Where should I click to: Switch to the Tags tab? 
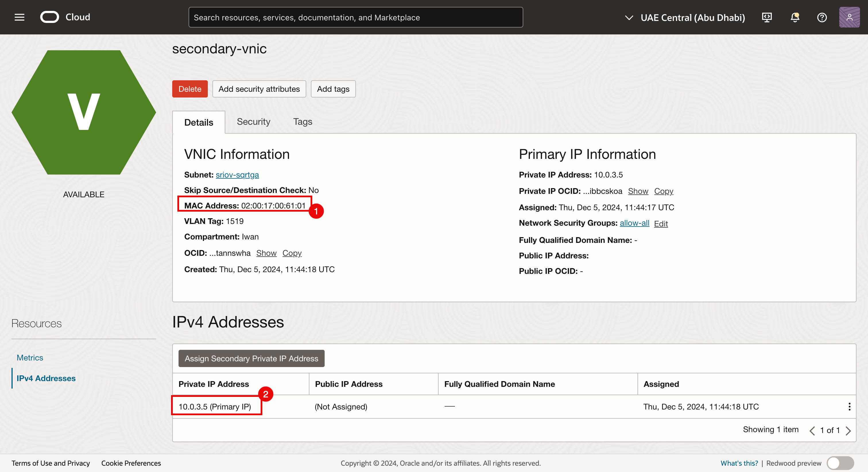pyautogui.click(x=302, y=122)
